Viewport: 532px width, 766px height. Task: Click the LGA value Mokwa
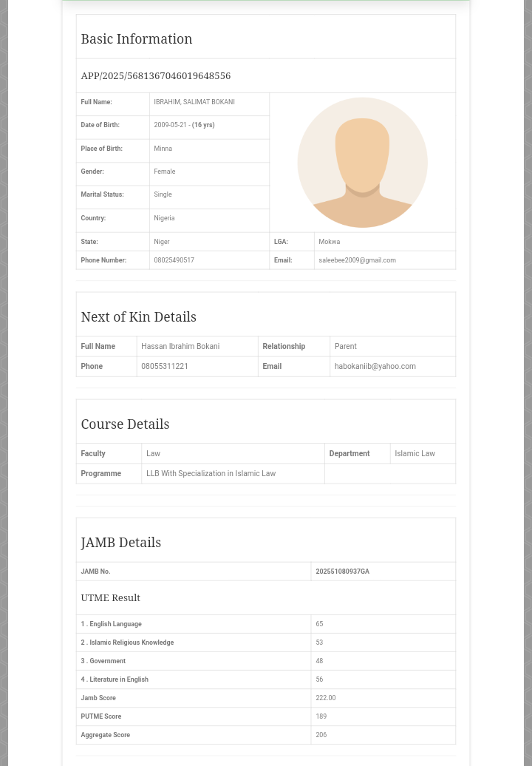point(329,242)
